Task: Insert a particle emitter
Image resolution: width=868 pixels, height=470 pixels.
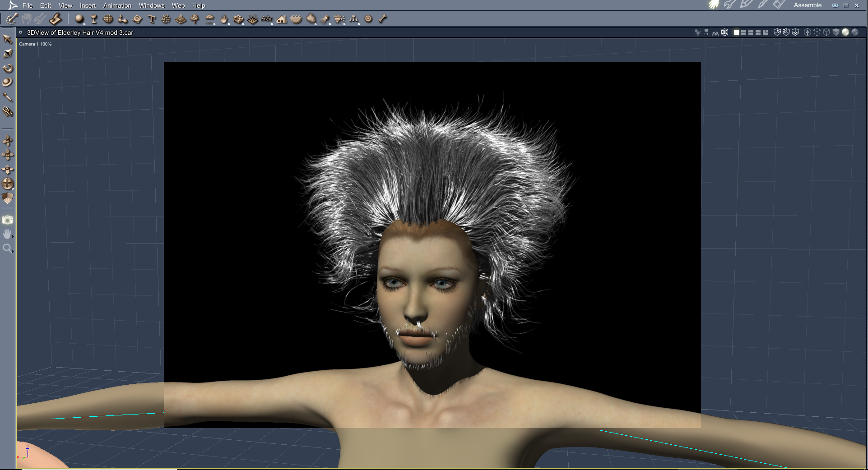Action: 166,19
